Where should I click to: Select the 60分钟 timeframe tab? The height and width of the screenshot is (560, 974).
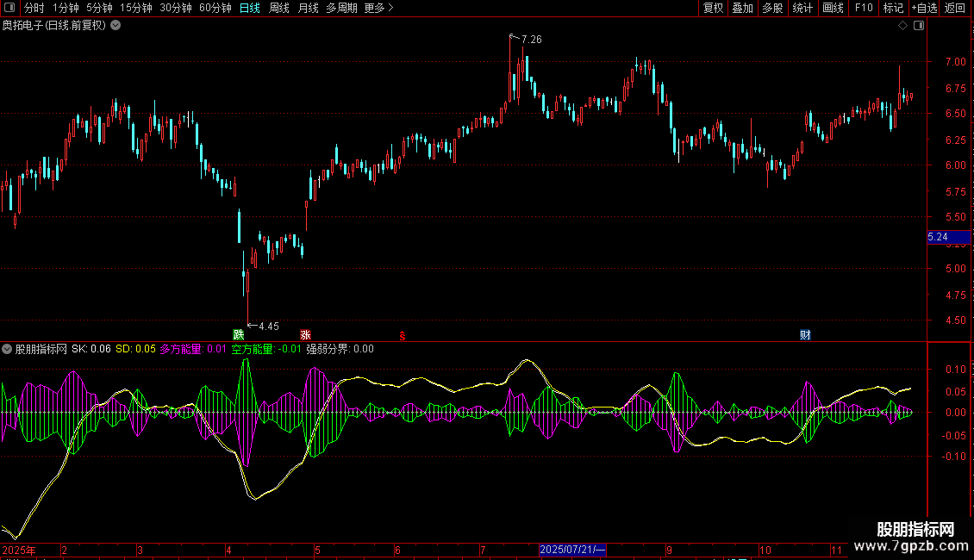215,8
